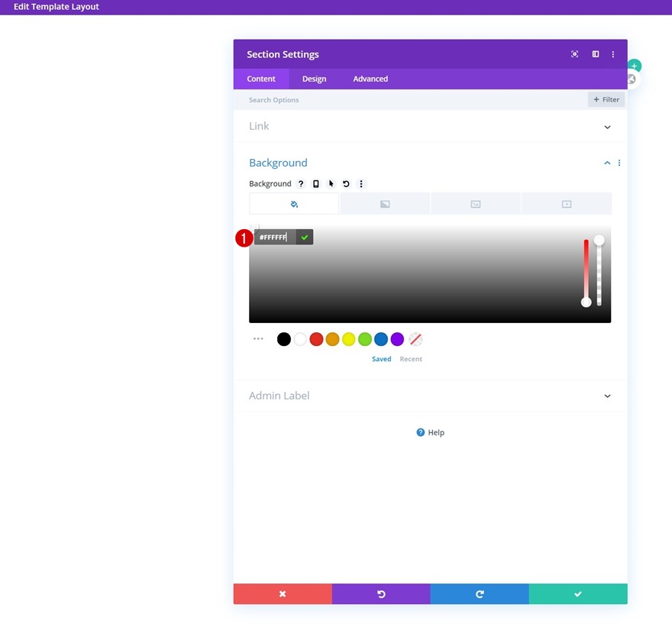Screen dimensions: 672x637
Task: Pick the red color swatch
Action: click(x=316, y=339)
